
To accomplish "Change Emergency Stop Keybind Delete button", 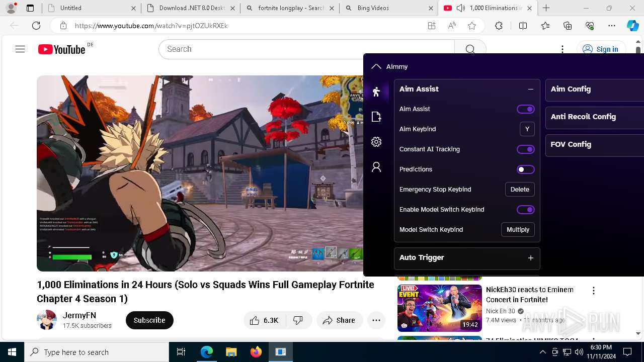I will pos(520,190).
